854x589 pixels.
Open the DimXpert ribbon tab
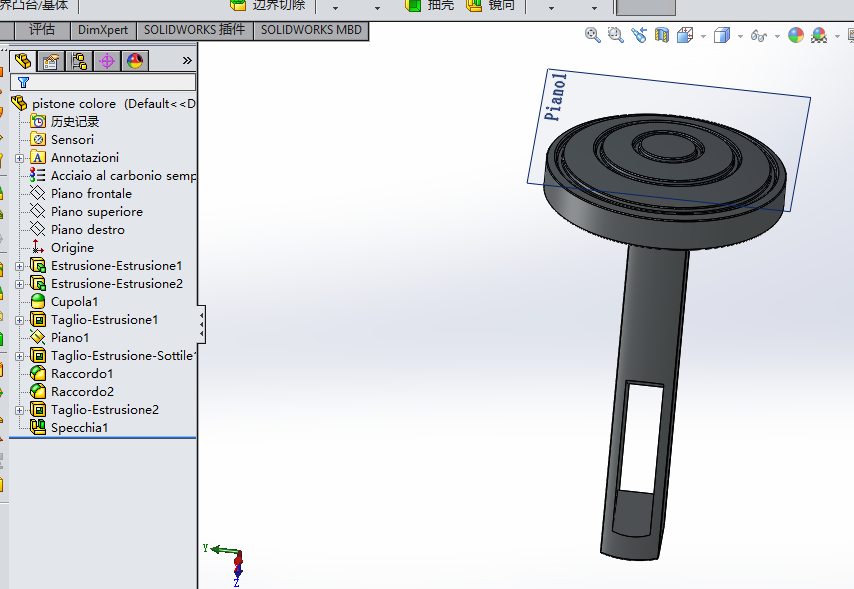[103, 30]
